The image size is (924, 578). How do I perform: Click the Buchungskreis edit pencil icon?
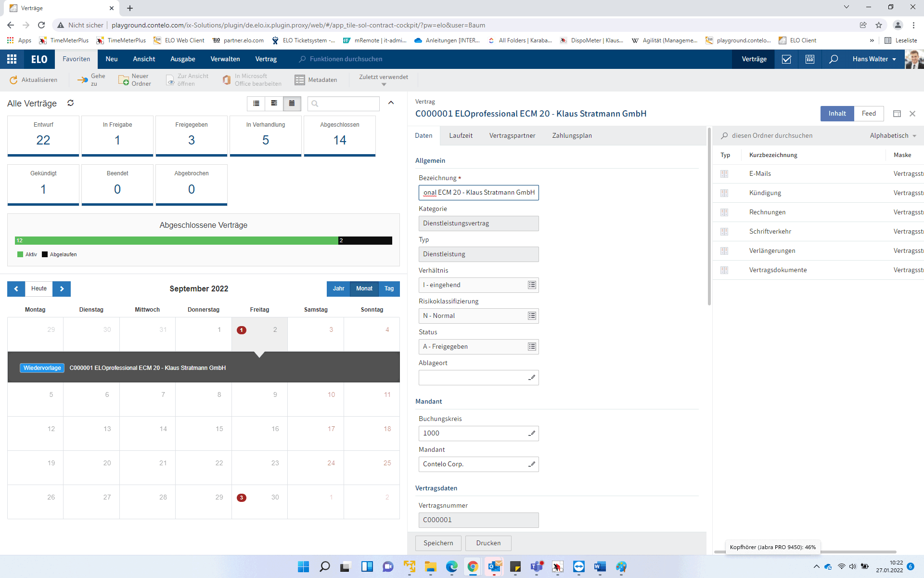(x=532, y=433)
